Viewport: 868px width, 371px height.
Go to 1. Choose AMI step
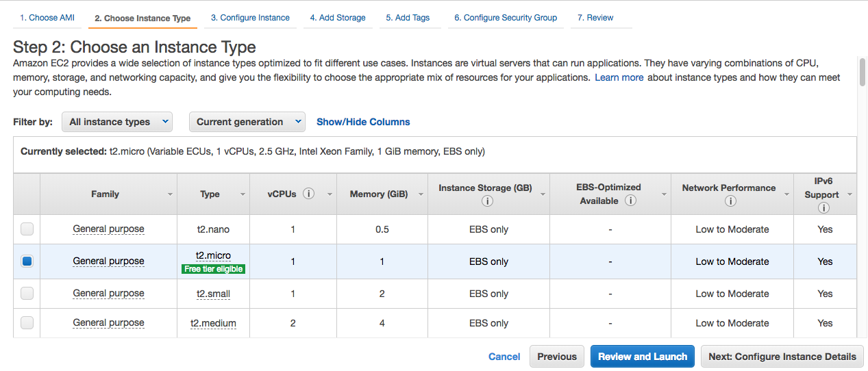point(47,18)
